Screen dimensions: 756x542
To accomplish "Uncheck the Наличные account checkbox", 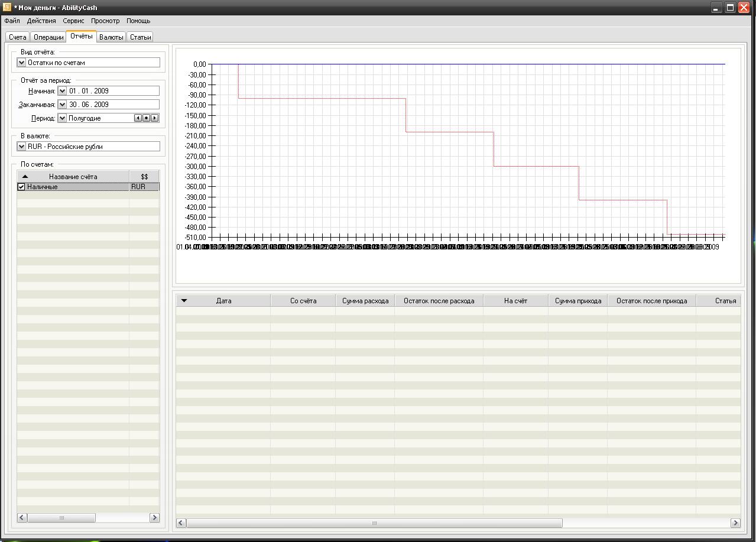I will point(21,187).
